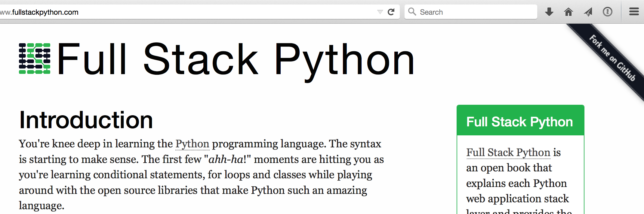Click the green Full Stack Python sidebar header
Viewport: 644px width, 214px height.
[520, 120]
